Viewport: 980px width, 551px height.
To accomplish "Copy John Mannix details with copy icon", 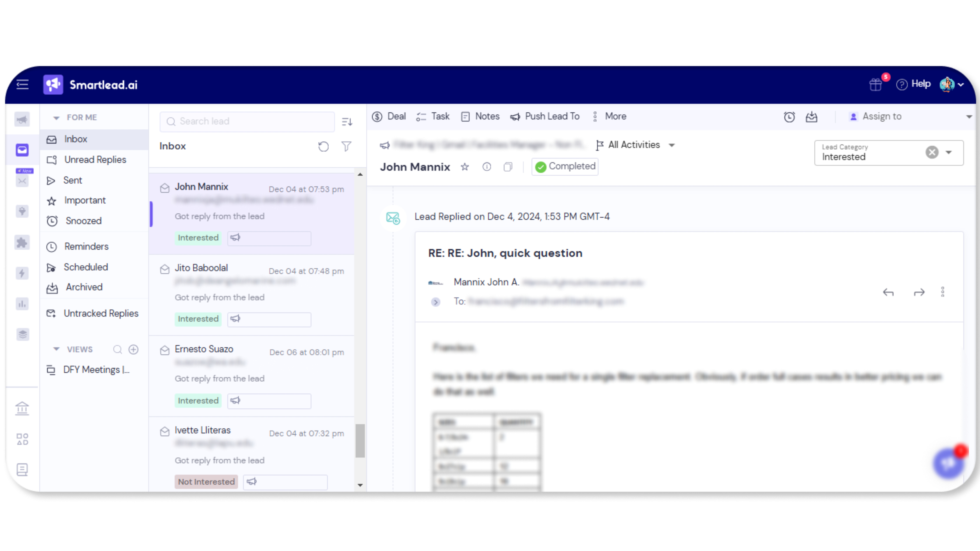I will [508, 167].
